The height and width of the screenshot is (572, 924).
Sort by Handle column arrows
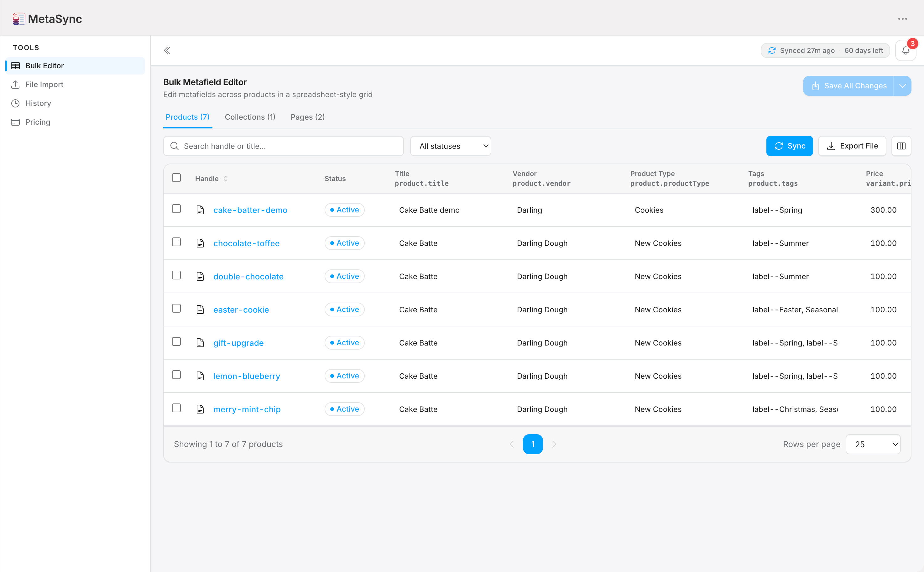pyautogui.click(x=226, y=179)
